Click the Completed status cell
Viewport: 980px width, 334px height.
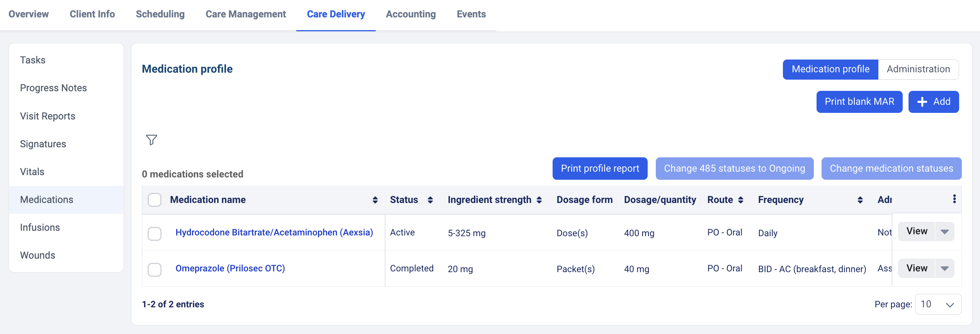[x=412, y=268]
